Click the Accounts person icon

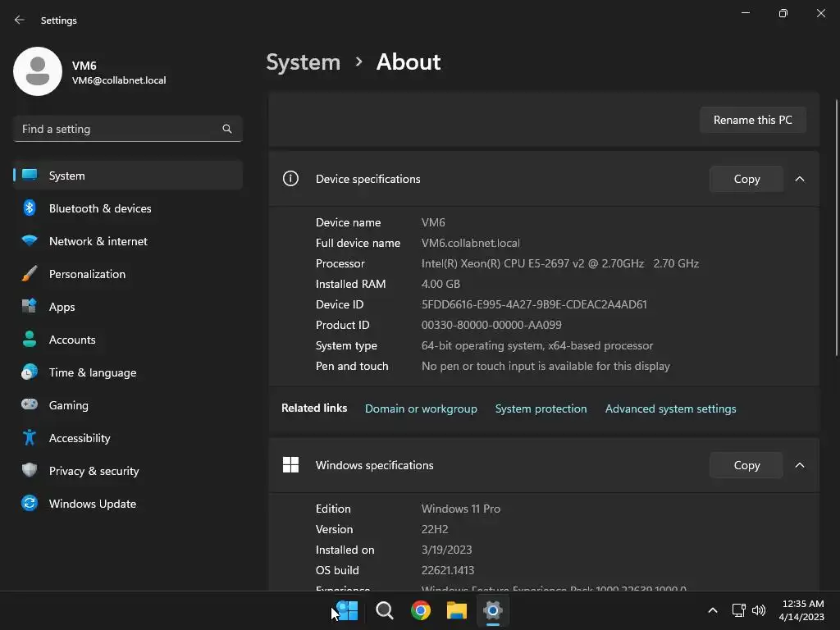(30, 339)
